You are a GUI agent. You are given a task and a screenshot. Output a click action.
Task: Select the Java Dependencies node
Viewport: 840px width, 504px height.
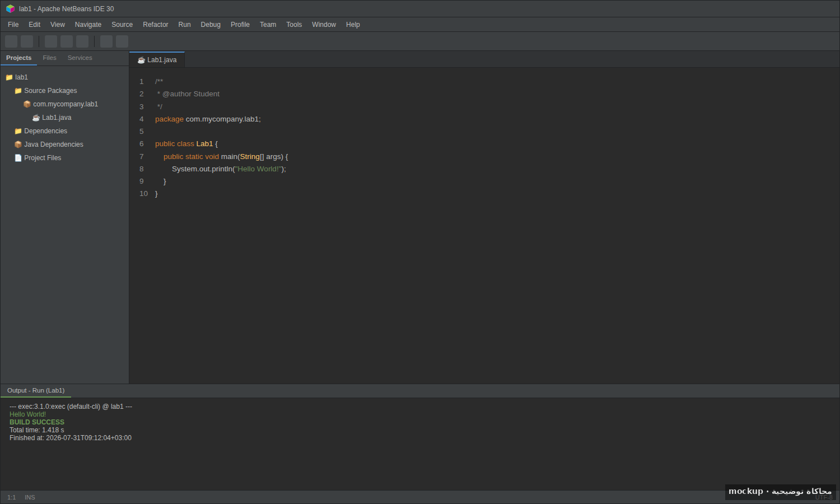(x=54, y=144)
